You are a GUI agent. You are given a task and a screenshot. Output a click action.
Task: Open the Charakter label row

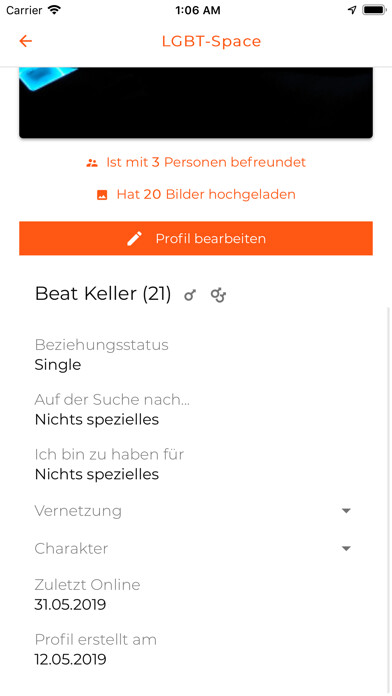point(193,549)
